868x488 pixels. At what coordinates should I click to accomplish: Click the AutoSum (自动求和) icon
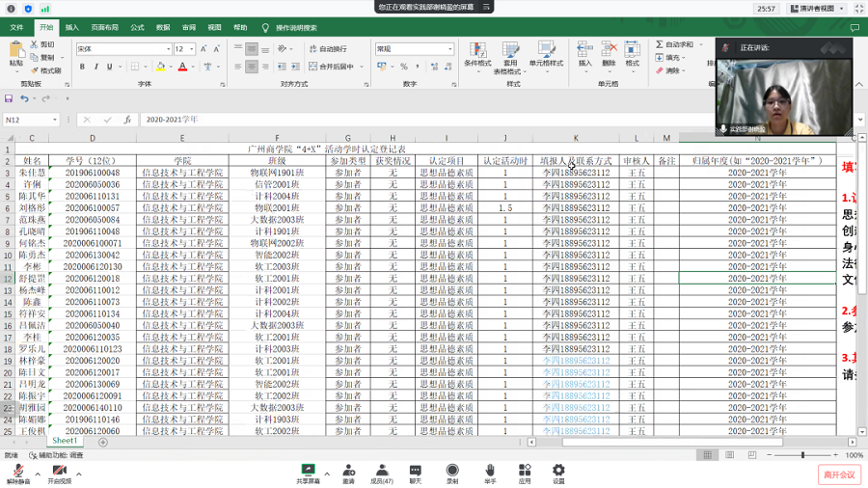coord(661,44)
